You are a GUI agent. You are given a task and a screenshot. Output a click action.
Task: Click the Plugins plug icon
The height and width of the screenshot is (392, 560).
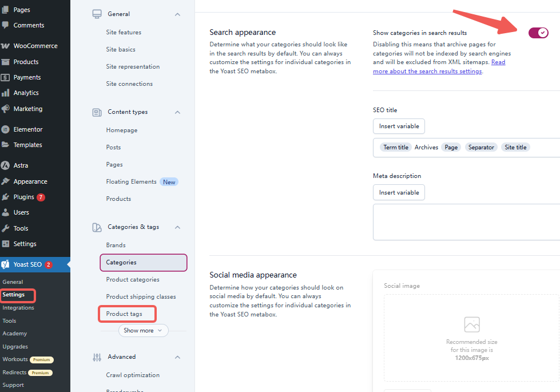coord(5,197)
